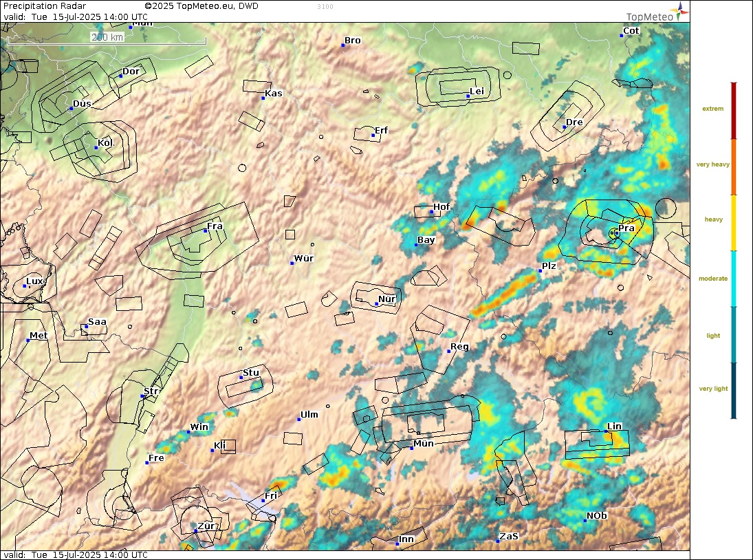Viewport: 753px width, 560px height.
Task: Click the 'Lux' Luxembourg label
Action: coord(34,281)
